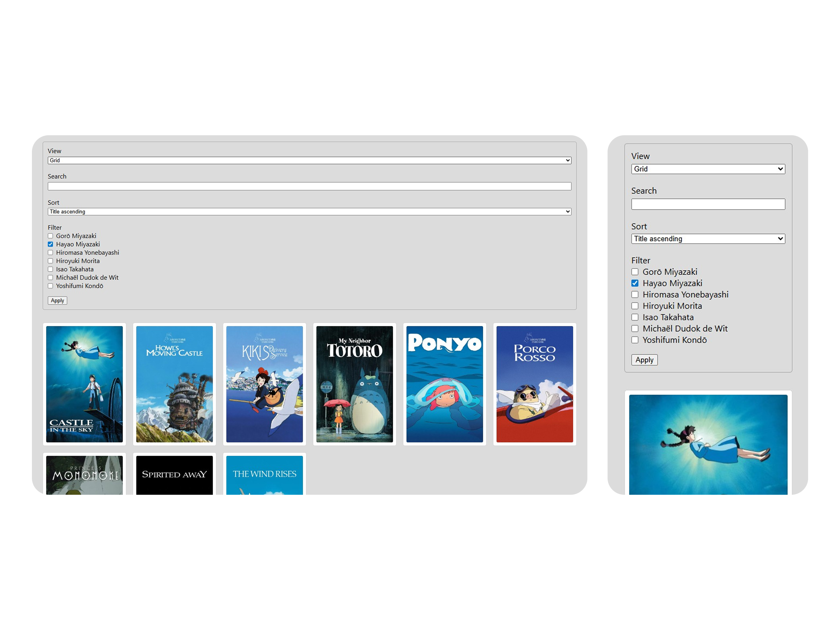
Task: Check Gorō Miyazaki in left panel
Action: [51, 236]
